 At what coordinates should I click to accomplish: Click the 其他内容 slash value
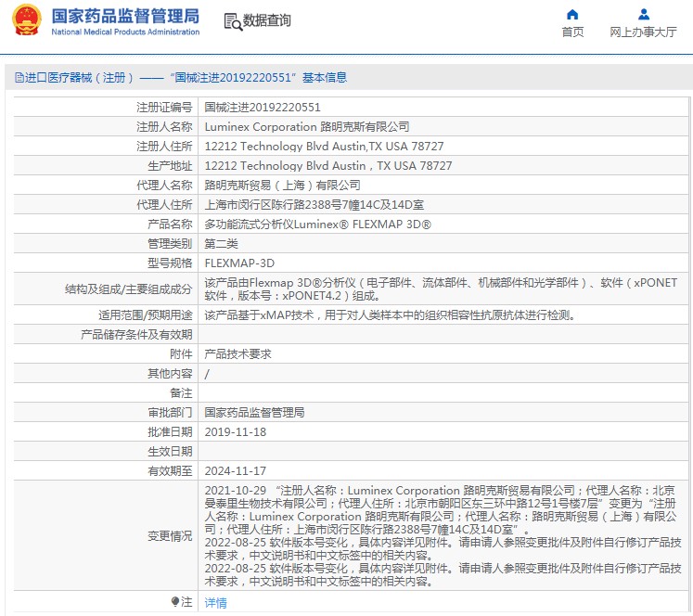coord(207,374)
